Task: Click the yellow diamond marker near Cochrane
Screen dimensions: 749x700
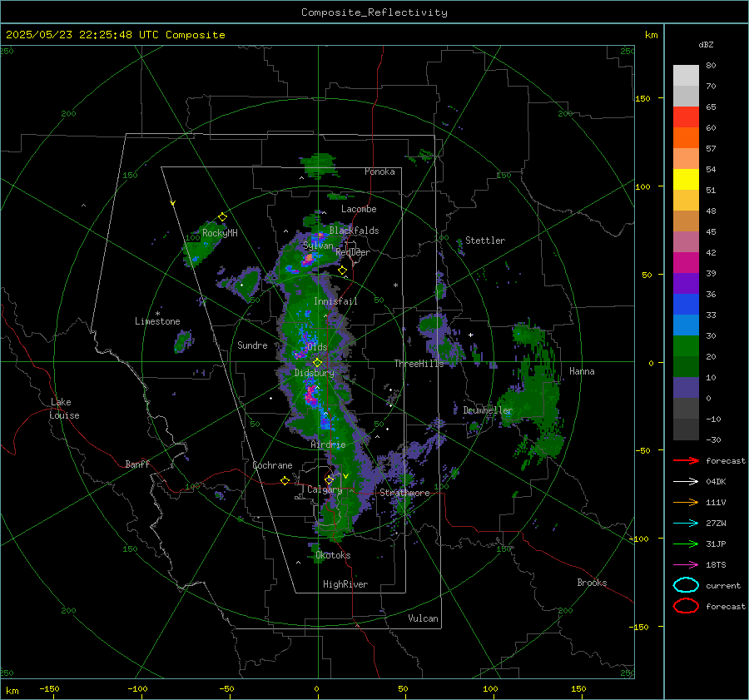Action: pos(285,480)
